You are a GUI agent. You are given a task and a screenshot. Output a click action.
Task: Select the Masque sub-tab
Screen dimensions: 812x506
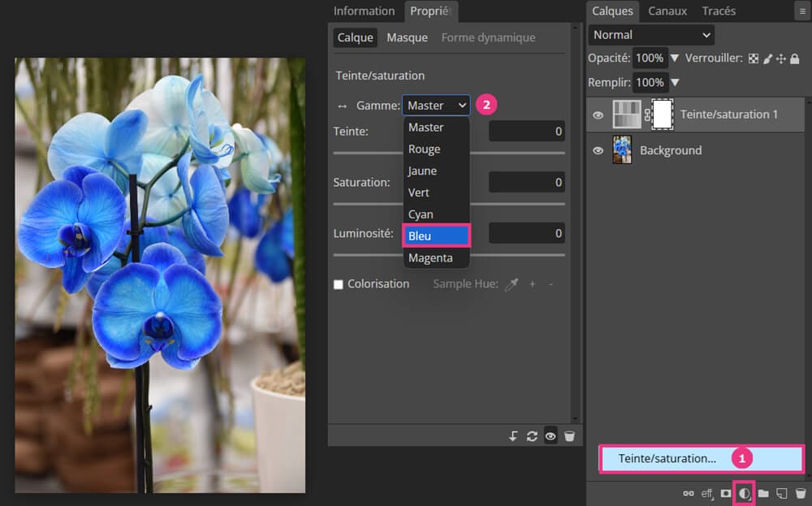point(407,37)
